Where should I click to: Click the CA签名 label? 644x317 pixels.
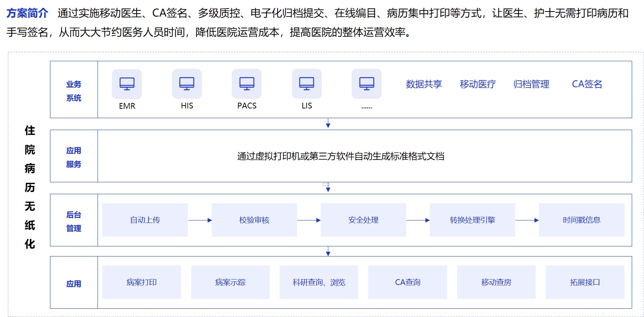pos(587,84)
